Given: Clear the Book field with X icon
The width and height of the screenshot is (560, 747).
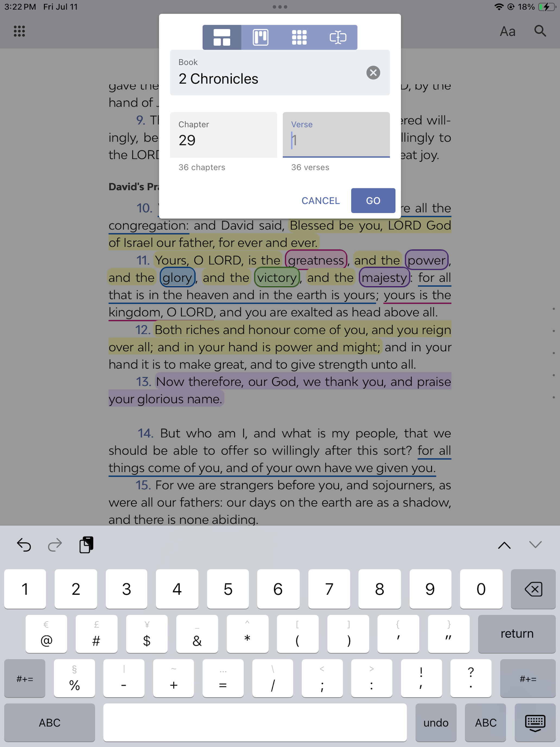Looking at the screenshot, I should pyautogui.click(x=373, y=72).
